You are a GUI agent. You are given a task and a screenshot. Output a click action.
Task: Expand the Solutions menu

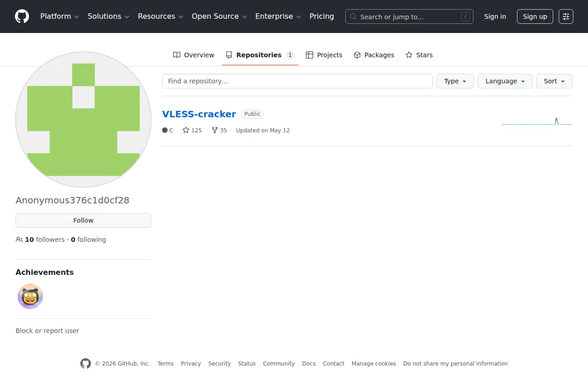pyautogui.click(x=109, y=16)
